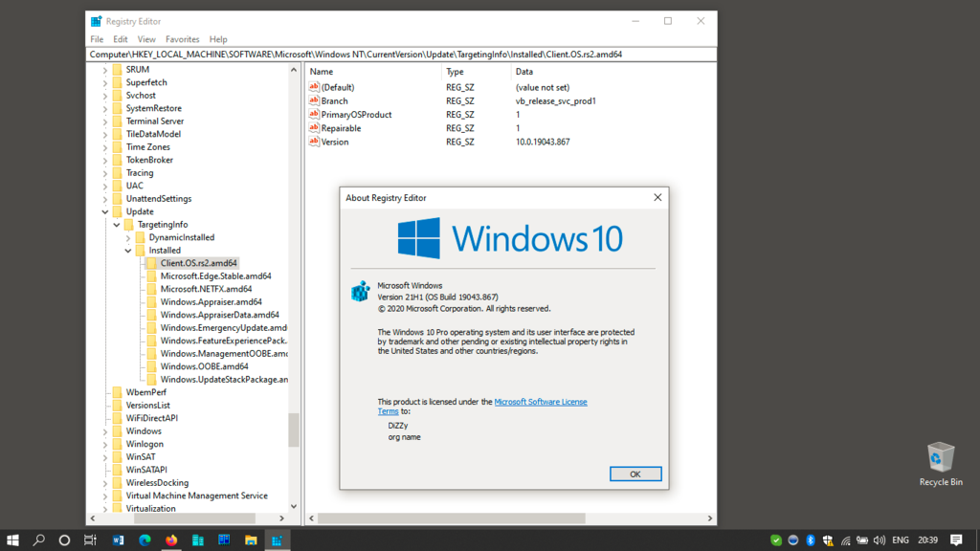
Task: Click OK in About Registry Editor
Action: (x=635, y=474)
